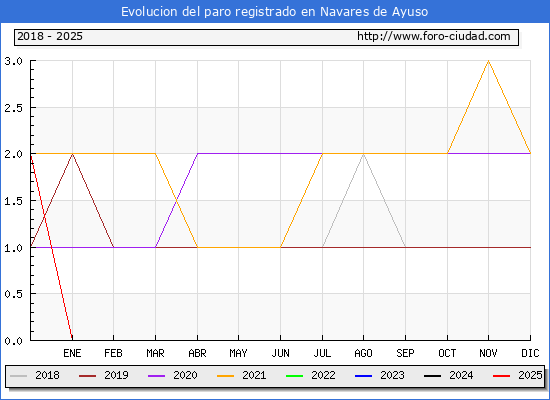Viewport: 550px width, 400px height.
Task: Click the orange 2021 legend swatch
Action: pyautogui.click(x=226, y=376)
